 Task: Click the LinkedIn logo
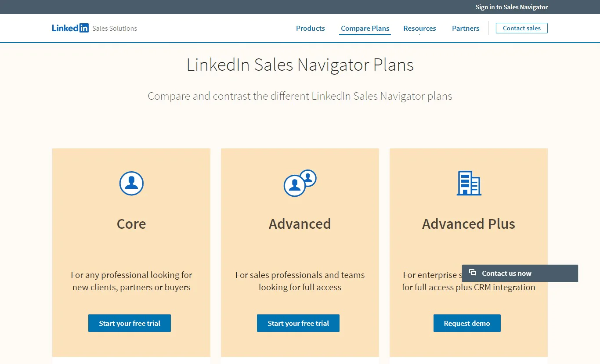[70, 28]
